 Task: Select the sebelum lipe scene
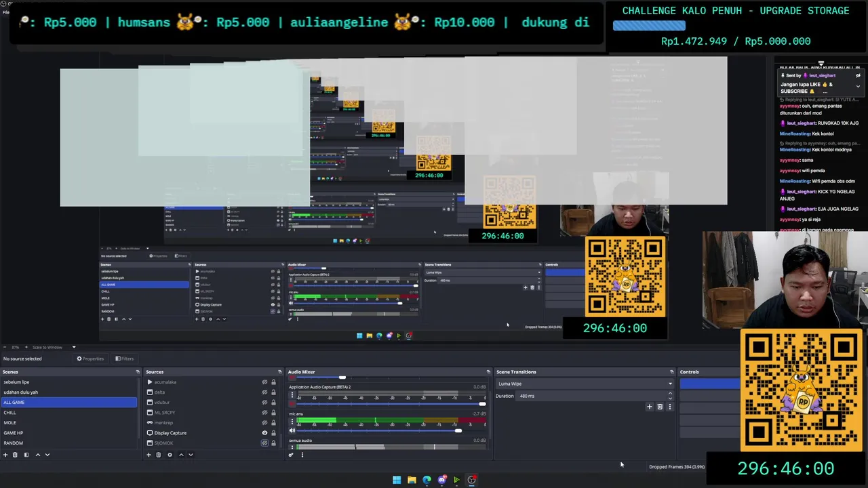click(68, 382)
